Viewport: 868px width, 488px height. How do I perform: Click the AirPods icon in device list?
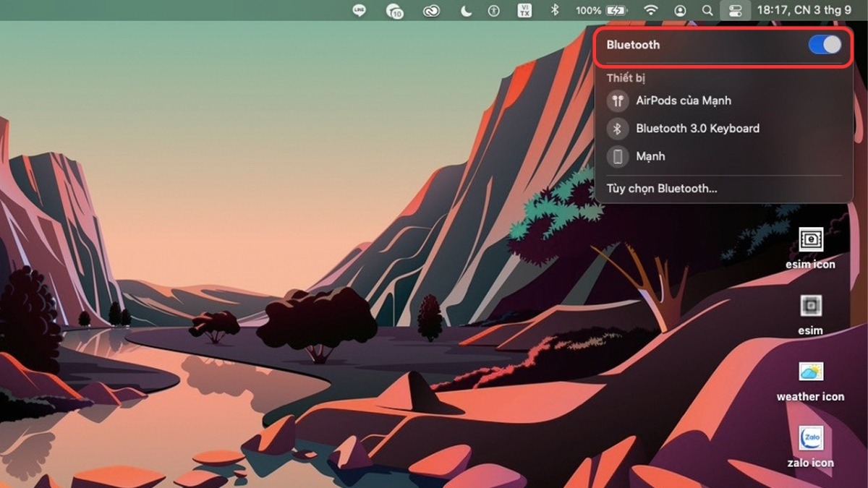pyautogui.click(x=618, y=100)
